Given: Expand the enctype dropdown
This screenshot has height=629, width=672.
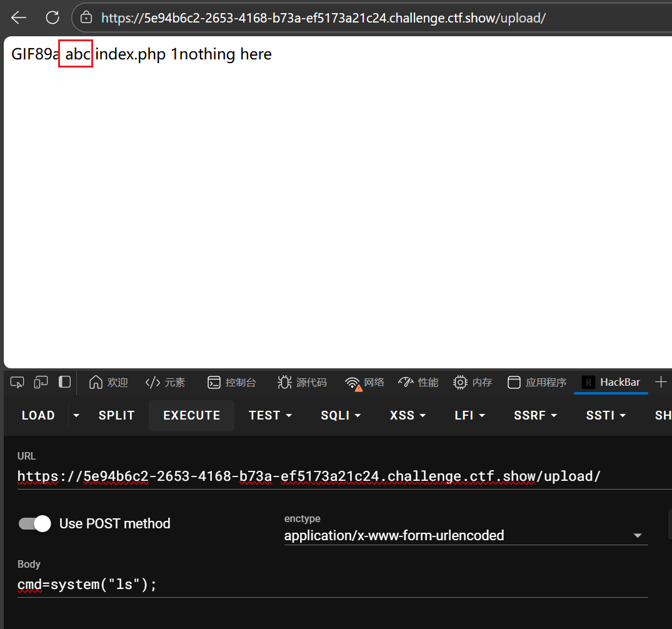Looking at the screenshot, I should click(x=637, y=536).
